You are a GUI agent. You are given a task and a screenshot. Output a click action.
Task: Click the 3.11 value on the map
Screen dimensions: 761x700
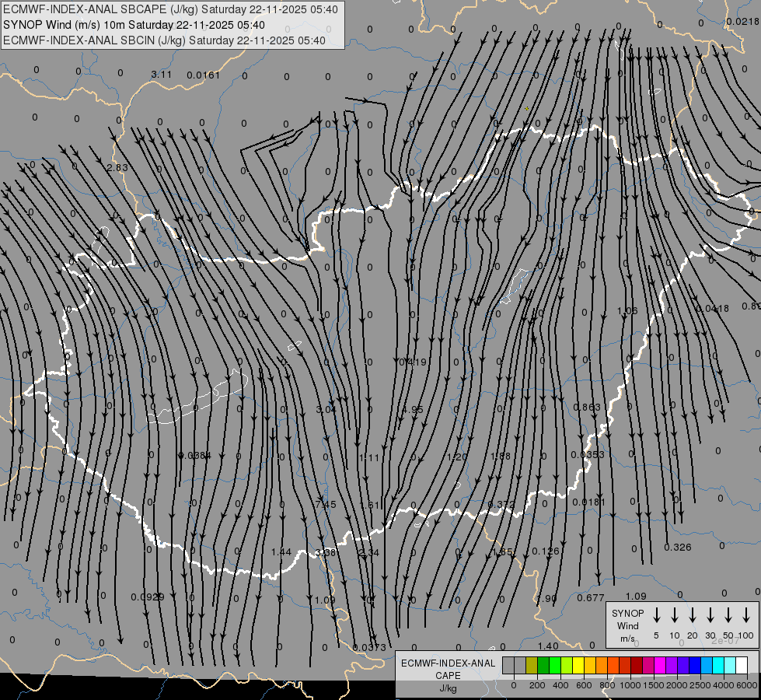click(161, 75)
